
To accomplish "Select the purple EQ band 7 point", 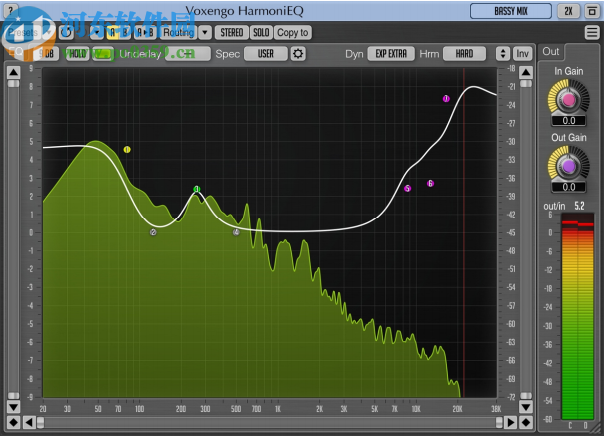I will click(446, 98).
